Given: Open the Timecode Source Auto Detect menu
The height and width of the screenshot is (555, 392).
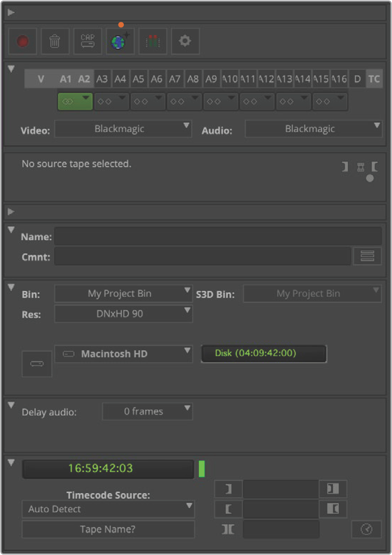Looking at the screenshot, I should pos(108,509).
